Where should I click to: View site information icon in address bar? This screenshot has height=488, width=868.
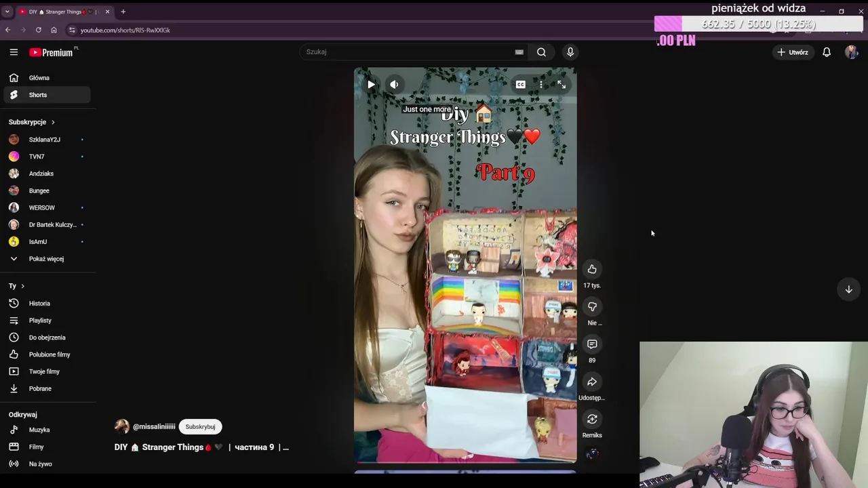(72, 30)
